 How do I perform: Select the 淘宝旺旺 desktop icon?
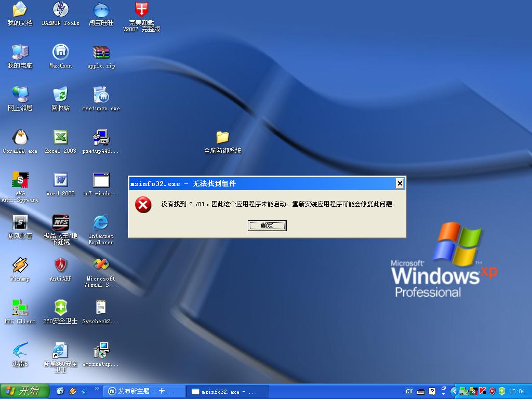[101, 14]
